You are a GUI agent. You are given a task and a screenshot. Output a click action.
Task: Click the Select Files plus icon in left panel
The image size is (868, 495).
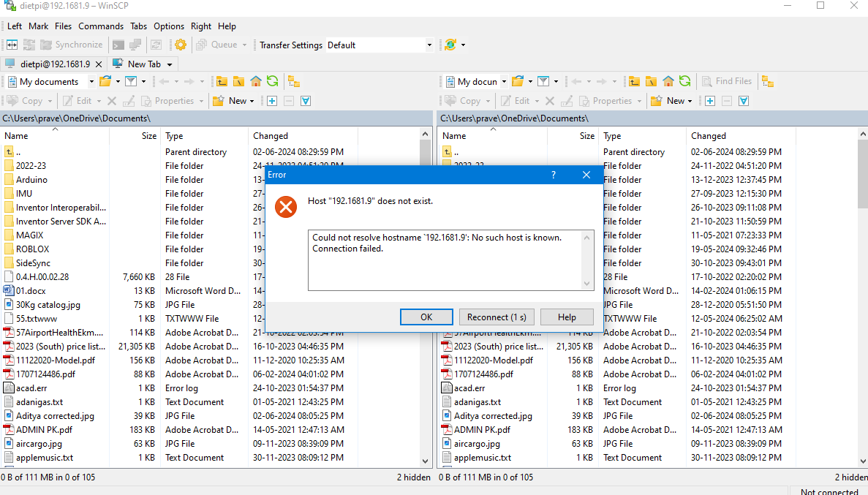coord(272,101)
